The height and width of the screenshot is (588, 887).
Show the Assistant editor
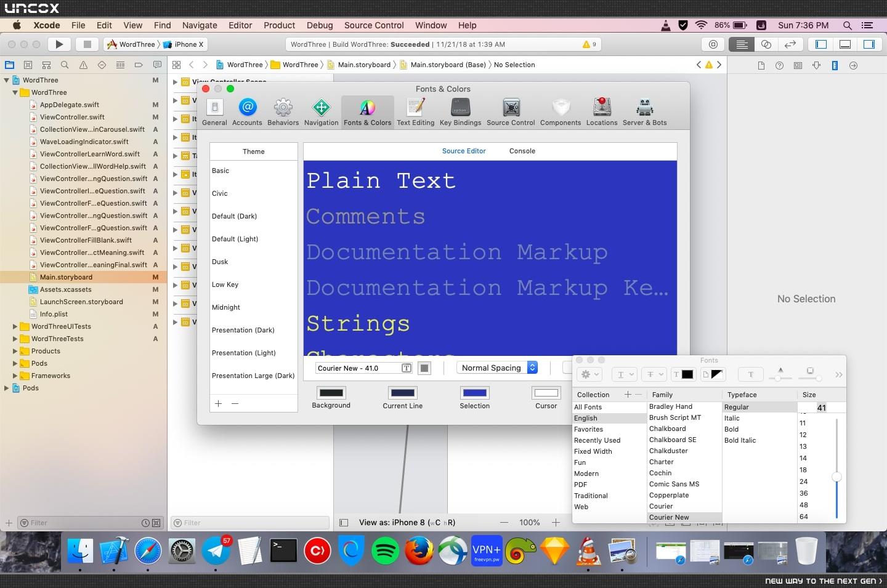click(x=766, y=44)
